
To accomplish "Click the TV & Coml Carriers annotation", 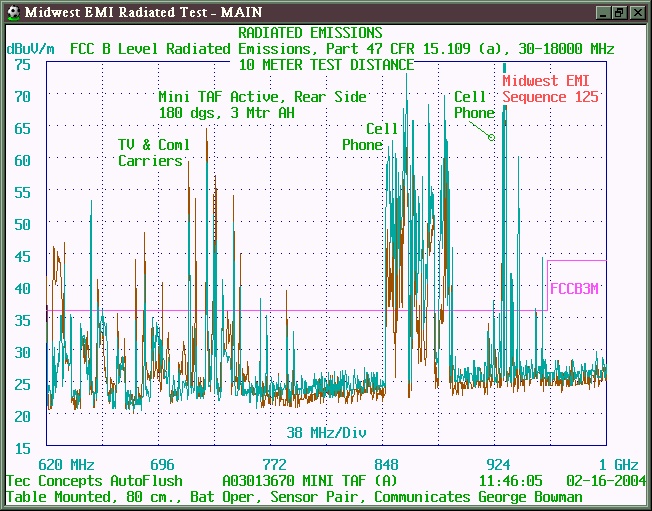I will coord(153,153).
